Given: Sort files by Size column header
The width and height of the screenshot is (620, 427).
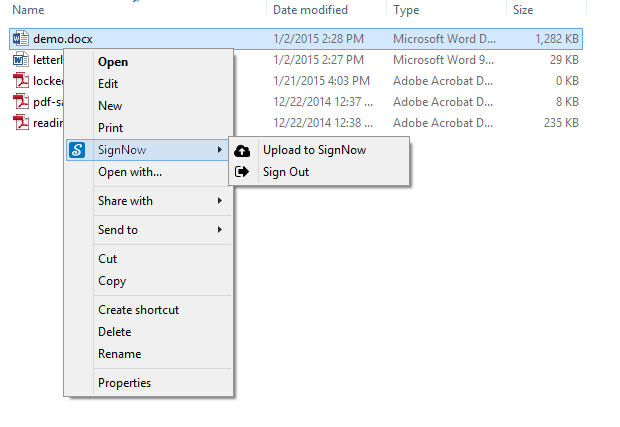Looking at the screenshot, I should point(523,10).
